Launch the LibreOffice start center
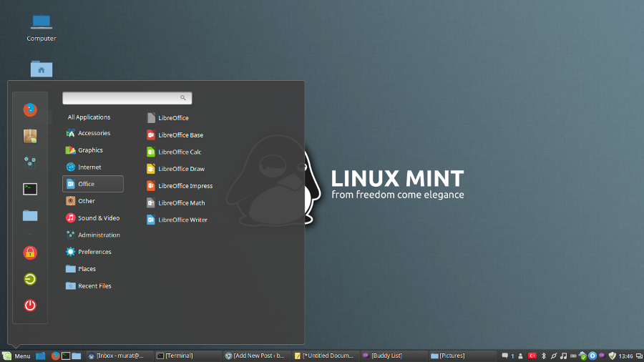Viewport: 644px width, 362px height. coord(168,118)
